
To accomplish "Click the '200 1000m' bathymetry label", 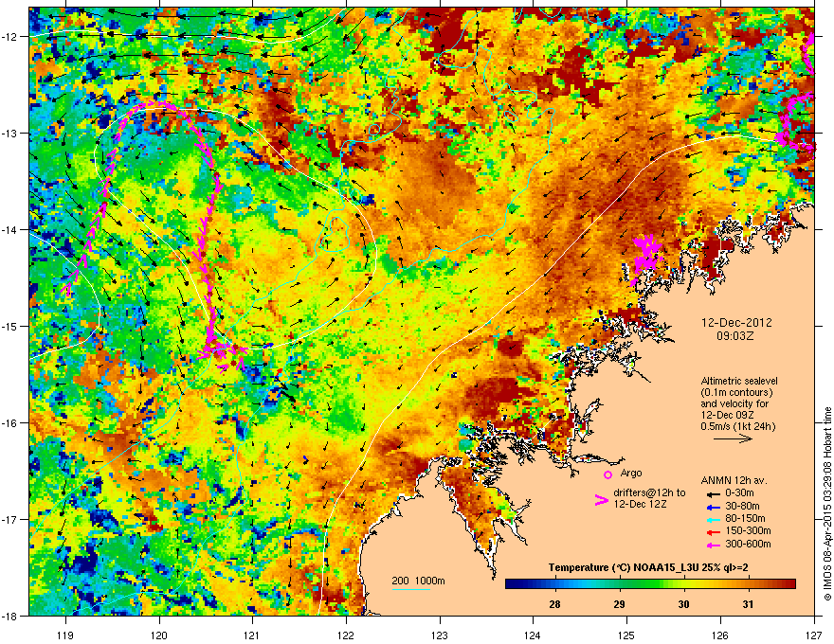I will pyautogui.click(x=418, y=581).
